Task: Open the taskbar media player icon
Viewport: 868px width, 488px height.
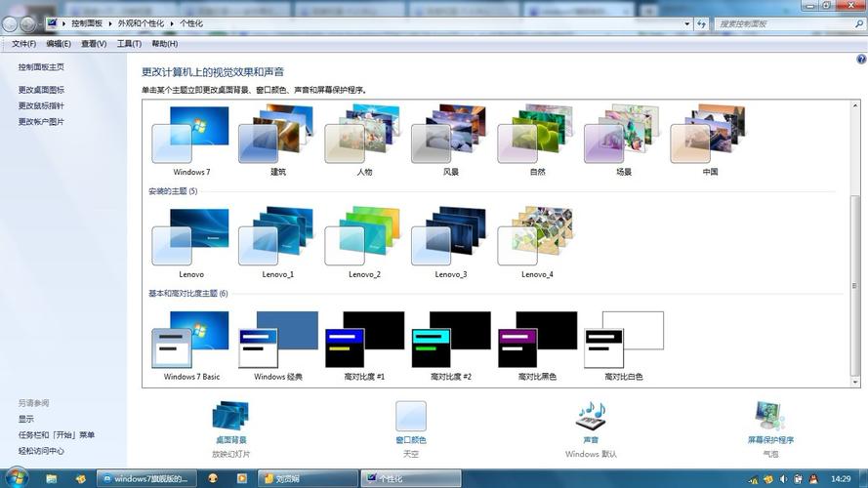Action: click(242, 478)
